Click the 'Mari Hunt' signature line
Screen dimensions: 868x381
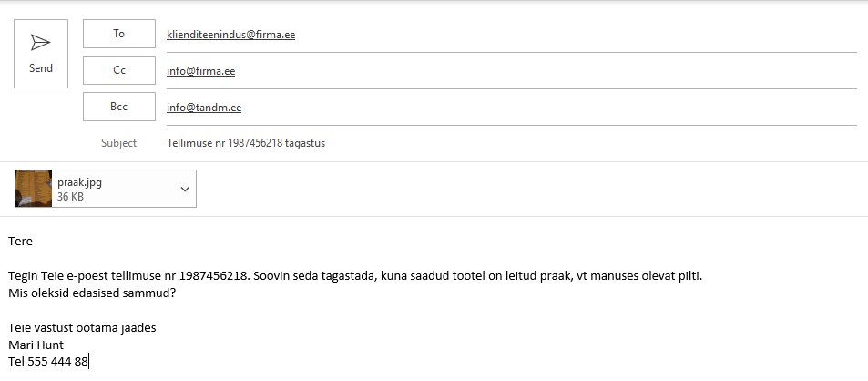pos(36,345)
